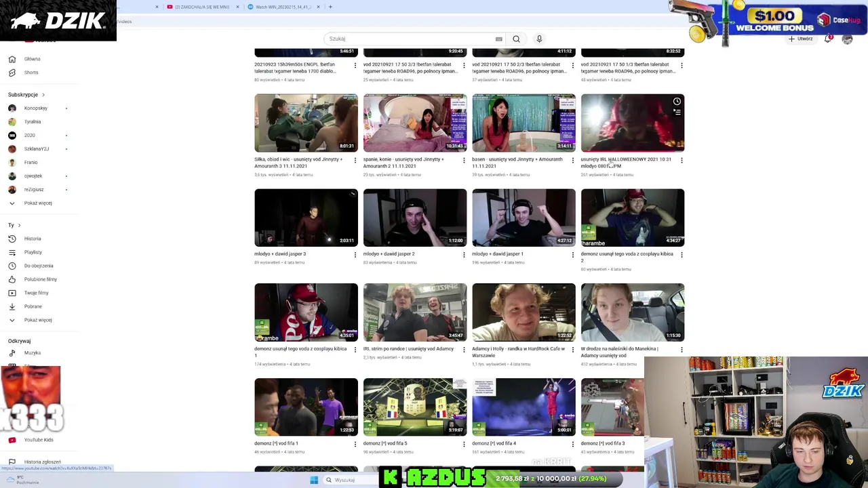This screenshot has height=488, width=868.
Task: Open the weather widget on taskbar
Action: pyautogui.click(x=24, y=480)
